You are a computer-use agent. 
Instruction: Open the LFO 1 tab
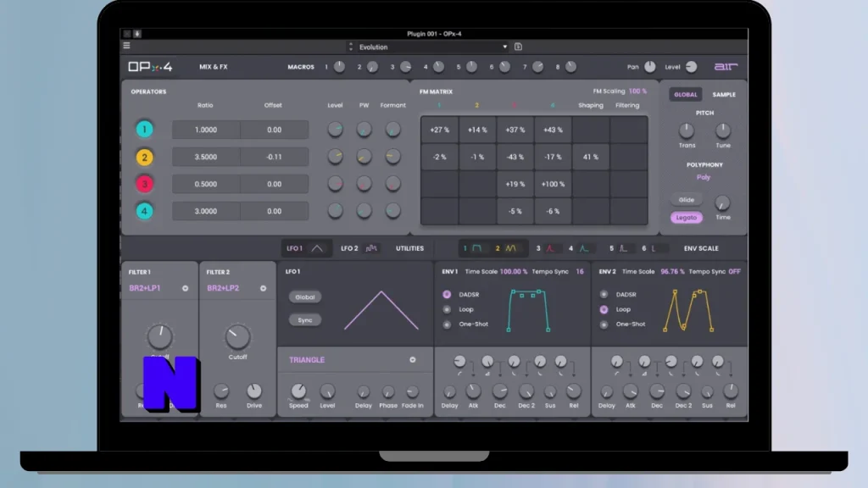[x=306, y=248]
